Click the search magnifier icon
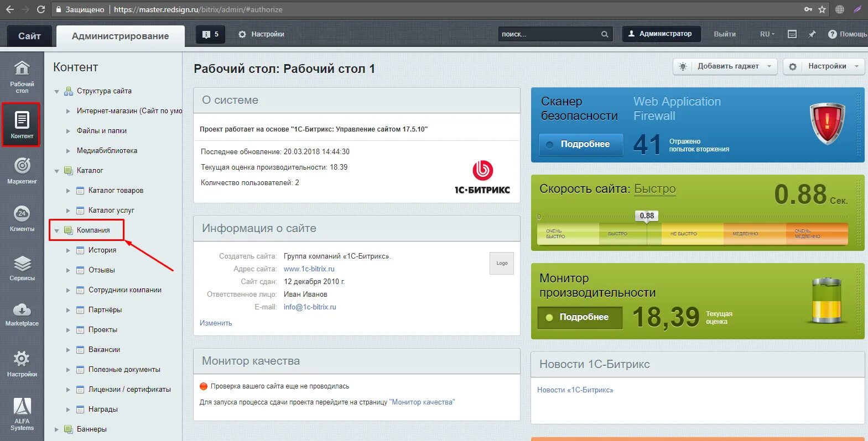Screen dimensions: 868x441 click(x=605, y=34)
